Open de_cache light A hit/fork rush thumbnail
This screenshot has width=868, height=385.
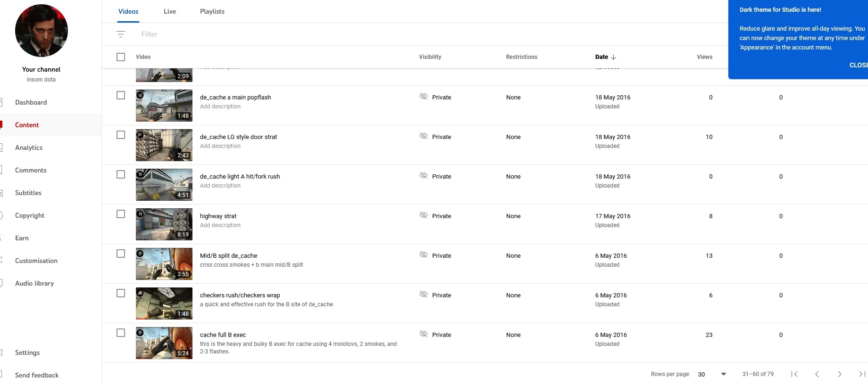[x=164, y=185]
